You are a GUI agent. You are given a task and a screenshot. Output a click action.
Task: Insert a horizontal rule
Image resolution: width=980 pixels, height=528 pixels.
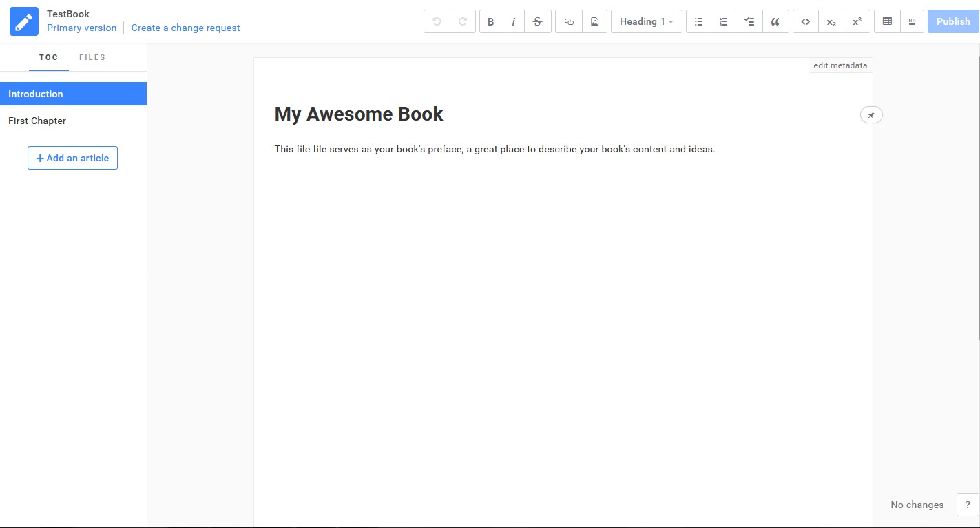click(912, 21)
